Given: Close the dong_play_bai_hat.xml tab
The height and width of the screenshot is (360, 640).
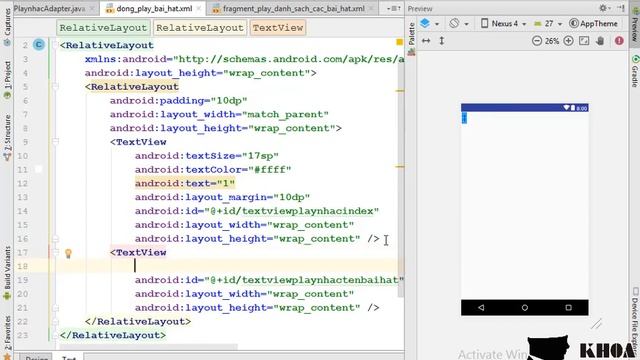Looking at the screenshot, I should point(199,8).
